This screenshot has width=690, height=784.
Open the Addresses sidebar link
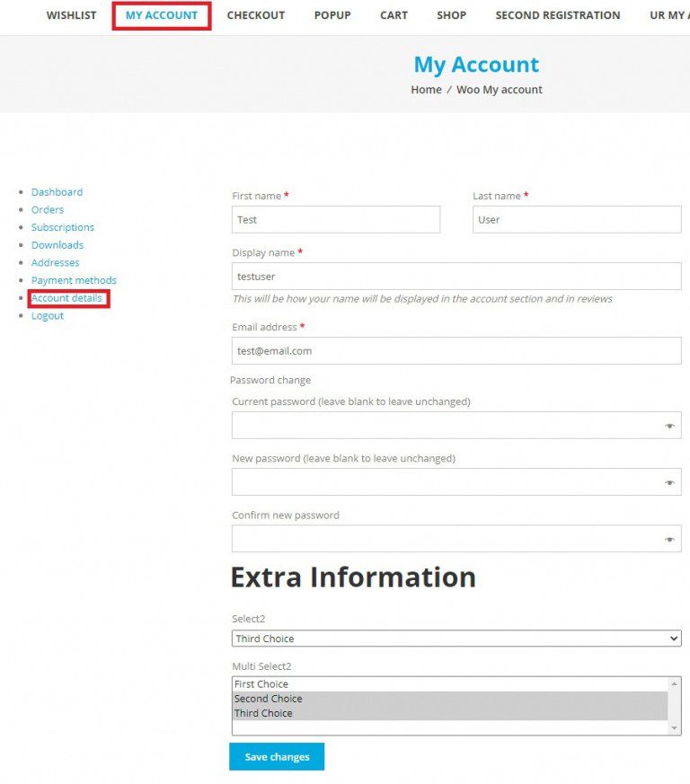(55, 262)
